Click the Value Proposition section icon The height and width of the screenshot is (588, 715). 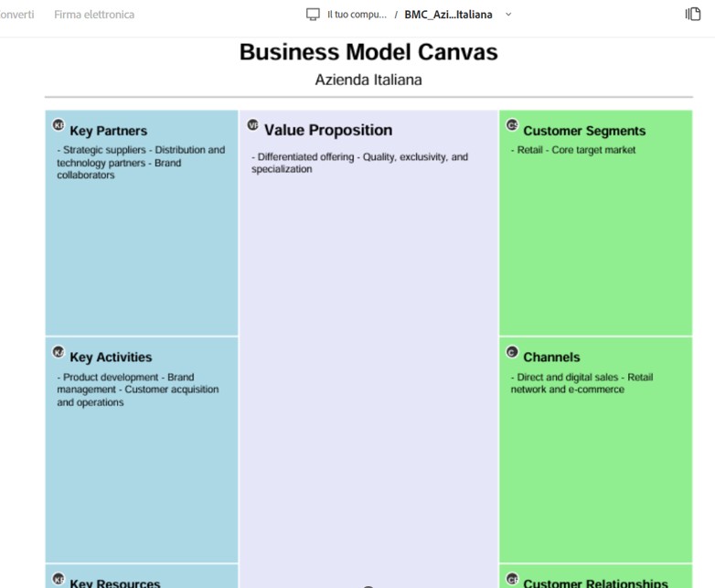[x=253, y=124]
